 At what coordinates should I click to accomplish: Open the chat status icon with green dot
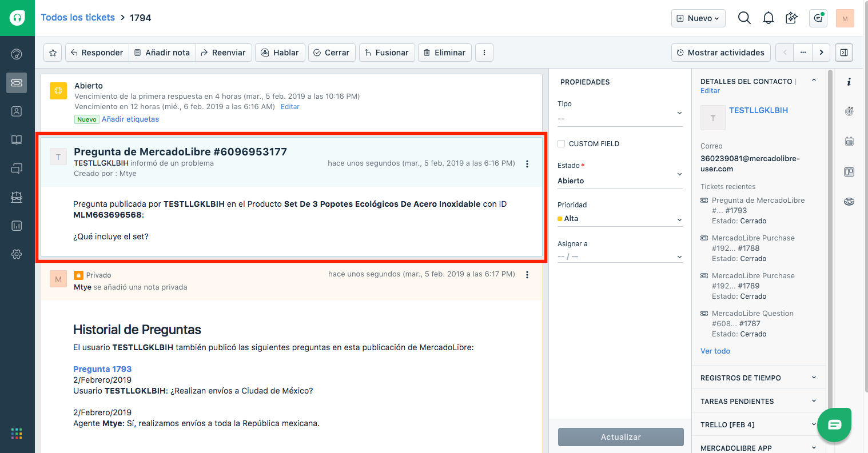click(x=818, y=18)
